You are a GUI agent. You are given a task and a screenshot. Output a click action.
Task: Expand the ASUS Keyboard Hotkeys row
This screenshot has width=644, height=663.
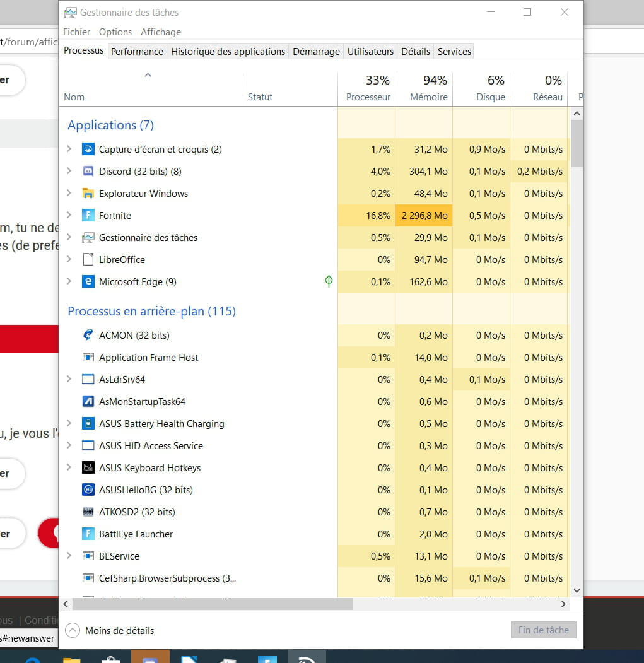(x=69, y=467)
